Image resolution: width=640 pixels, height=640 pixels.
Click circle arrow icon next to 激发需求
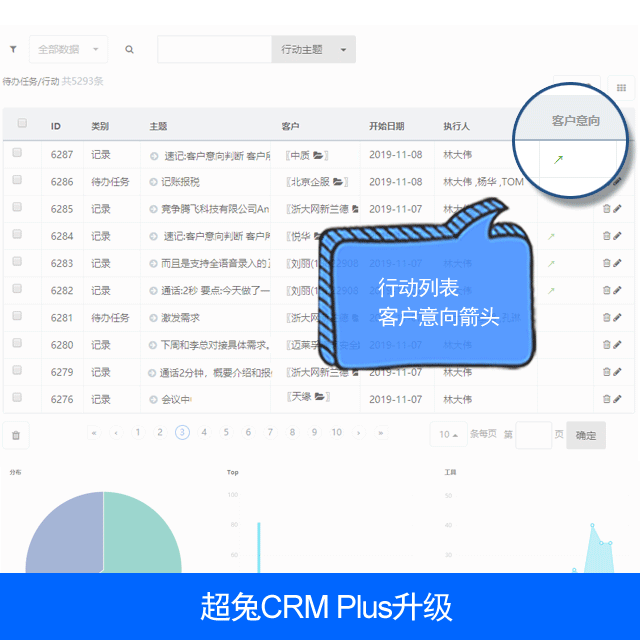click(x=153, y=318)
